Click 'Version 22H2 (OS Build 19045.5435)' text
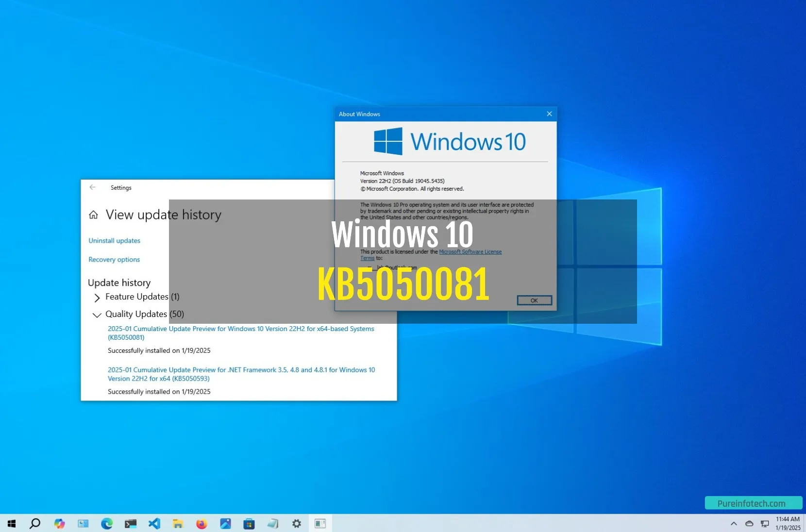This screenshot has height=532, width=806. coord(402,181)
